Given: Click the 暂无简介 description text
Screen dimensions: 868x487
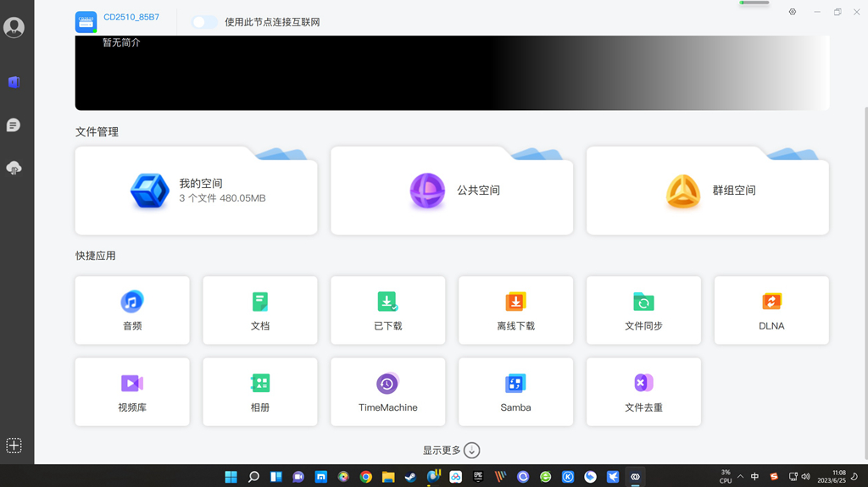Looking at the screenshot, I should (x=121, y=42).
